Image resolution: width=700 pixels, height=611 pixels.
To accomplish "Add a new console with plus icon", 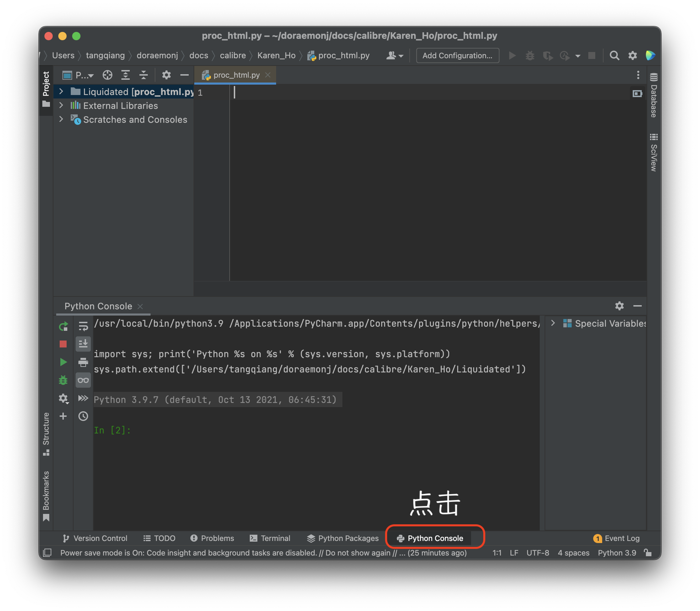I will coord(63,416).
